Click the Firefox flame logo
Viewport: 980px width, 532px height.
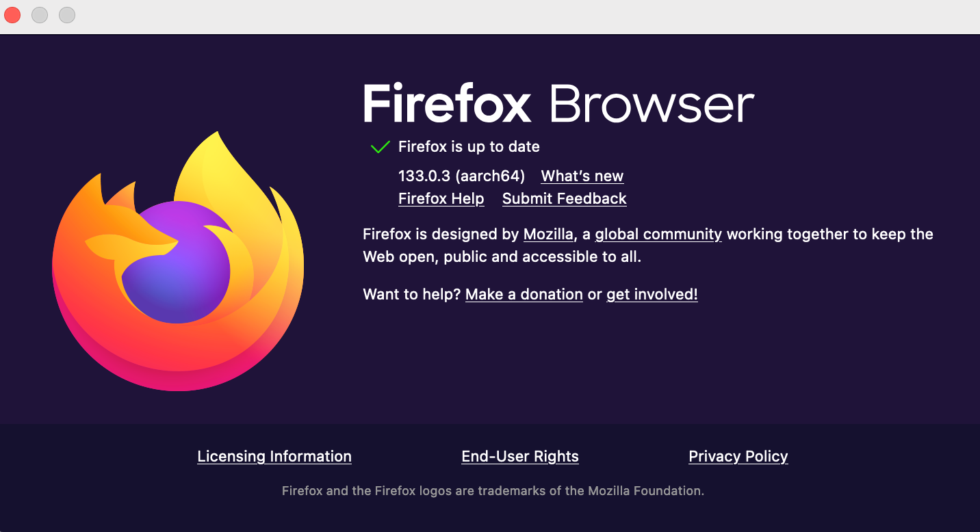pyautogui.click(x=178, y=261)
